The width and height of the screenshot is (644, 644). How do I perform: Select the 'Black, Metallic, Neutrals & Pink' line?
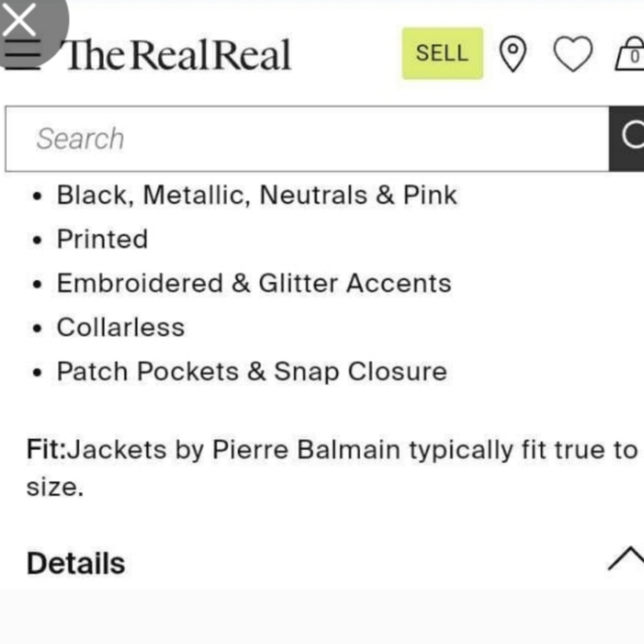tap(256, 195)
